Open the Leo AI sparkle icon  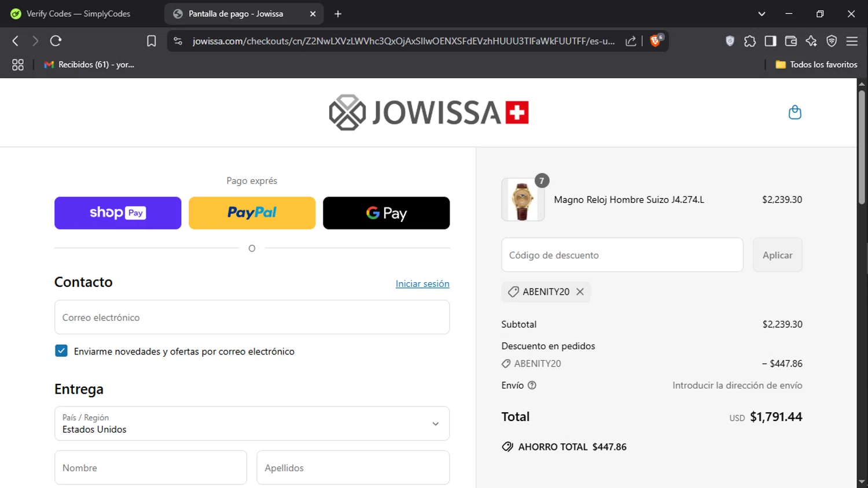coord(811,41)
